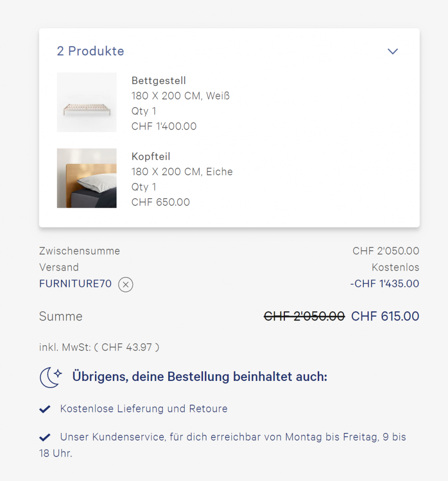Click the Versand Kostenlos shipping value

pyautogui.click(x=395, y=267)
